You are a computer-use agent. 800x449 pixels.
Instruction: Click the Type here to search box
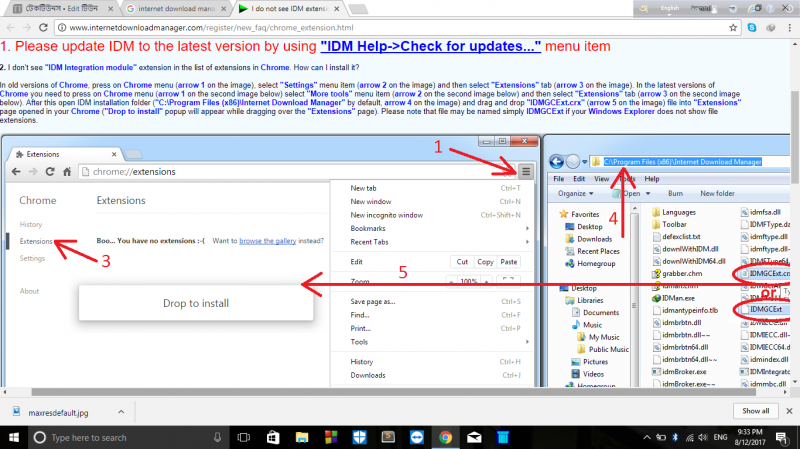pos(128,437)
